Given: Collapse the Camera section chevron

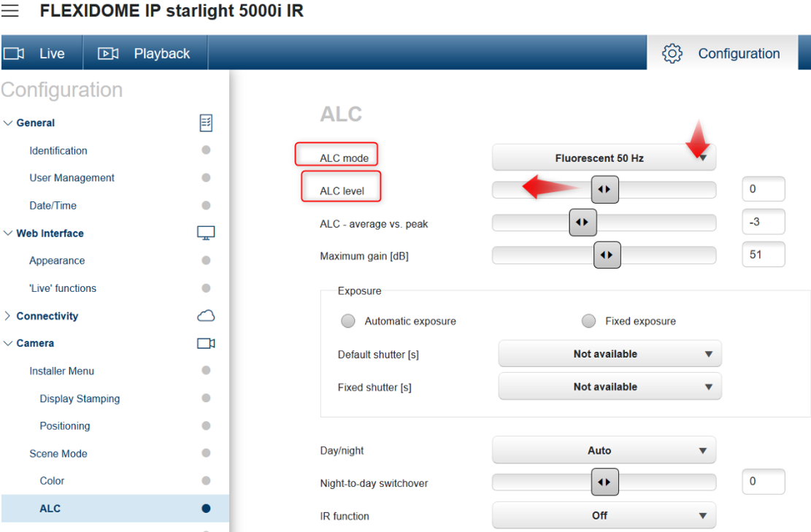Looking at the screenshot, I should click(x=8, y=343).
